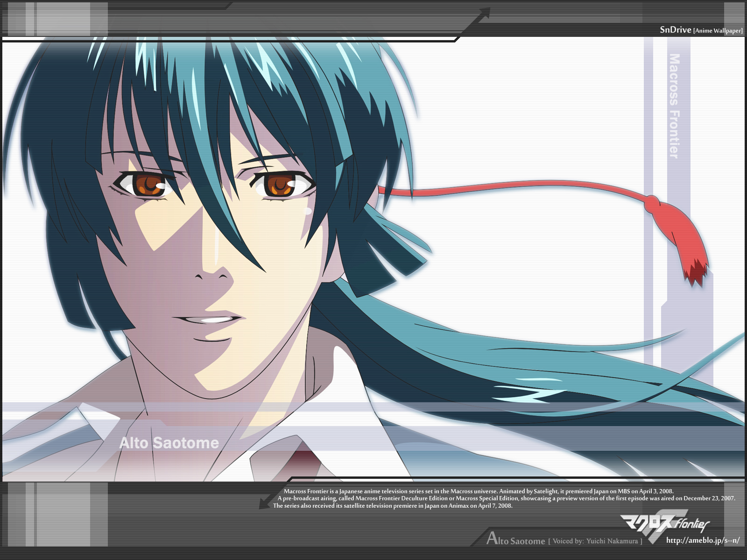This screenshot has width=747, height=560.
Task: Click the "SnDrive [Anime Wallpaper]" title text
Action: click(701, 30)
